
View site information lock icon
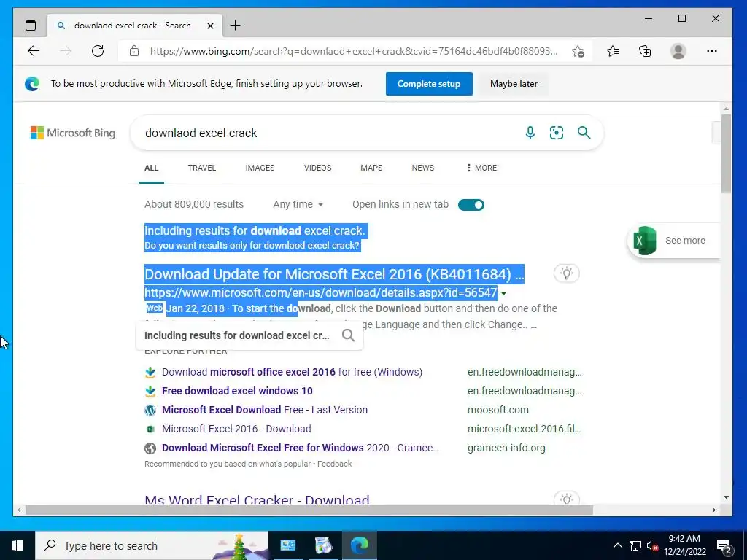coord(134,51)
